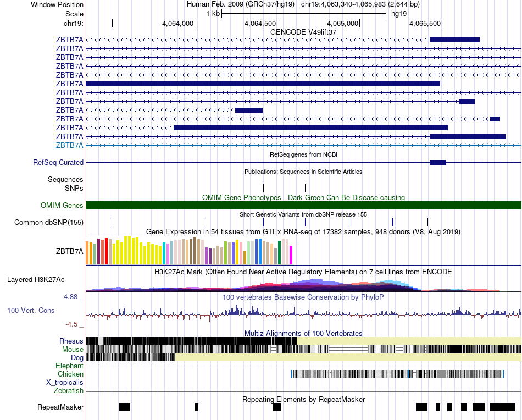522x420 pixels.
Task: Click the 1 kb scale bar
Action: pos(304,14)
